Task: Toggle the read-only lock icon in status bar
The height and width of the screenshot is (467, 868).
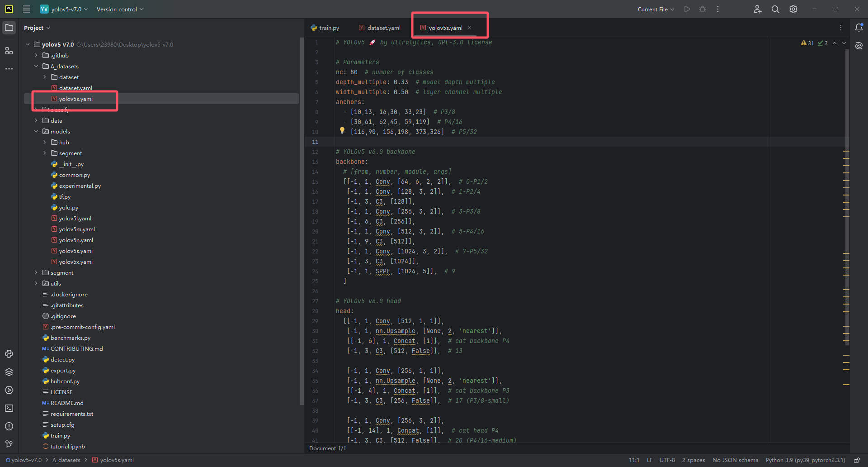Action: point(857,460)
